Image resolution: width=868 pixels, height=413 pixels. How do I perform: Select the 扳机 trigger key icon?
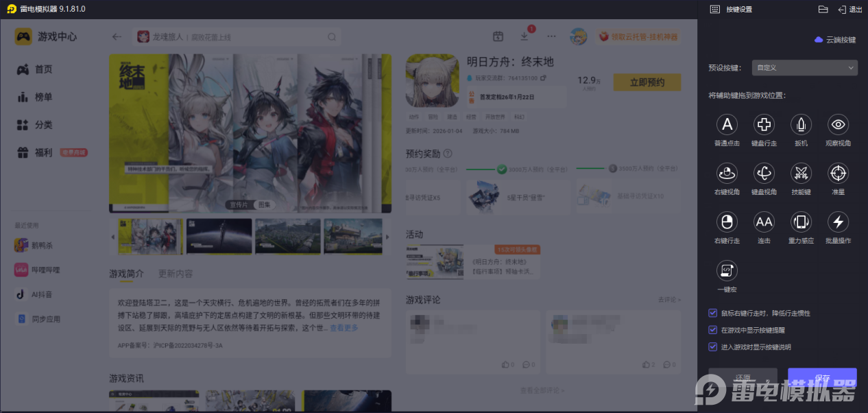[x=801, y=124]
